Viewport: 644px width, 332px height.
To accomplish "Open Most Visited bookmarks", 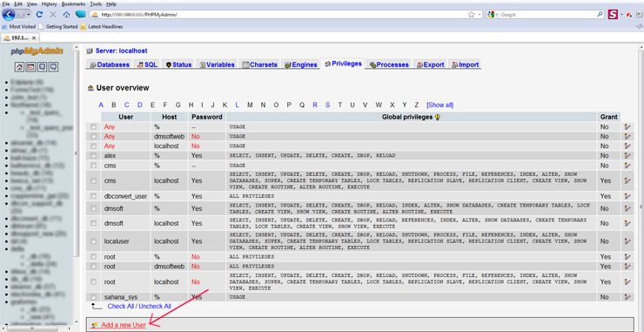I will point(19,26).
